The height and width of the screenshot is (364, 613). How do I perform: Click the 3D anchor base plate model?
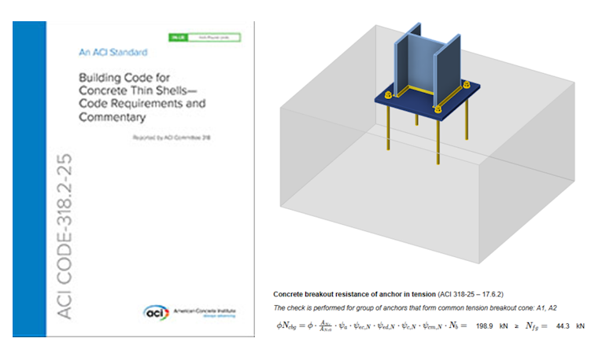pos(427,145)
